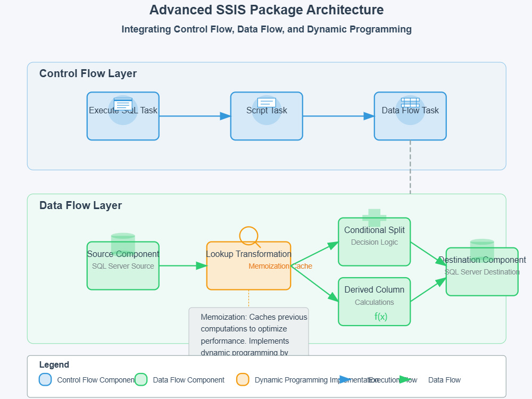The height and width of the screenshot is (399, 532).
Task: Click the green Data Flow arrow in legend
Action: click(x=405, y=379)
